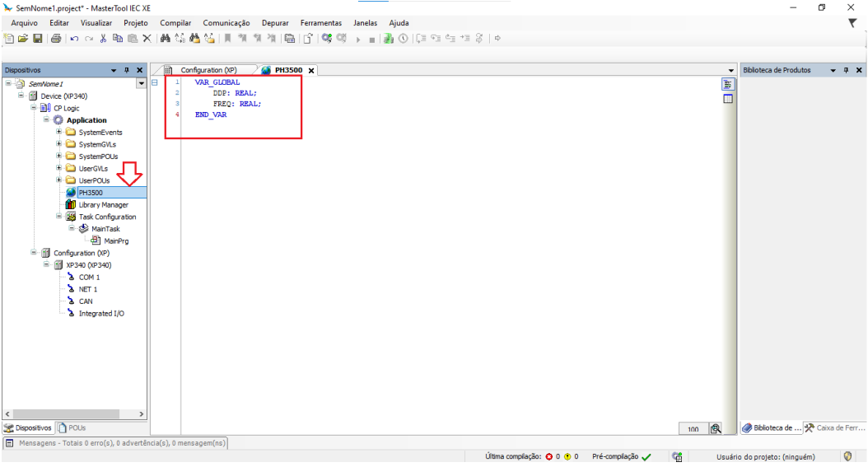
Task: Collapse the Task Configuration tree node
Action: [59, 217]
